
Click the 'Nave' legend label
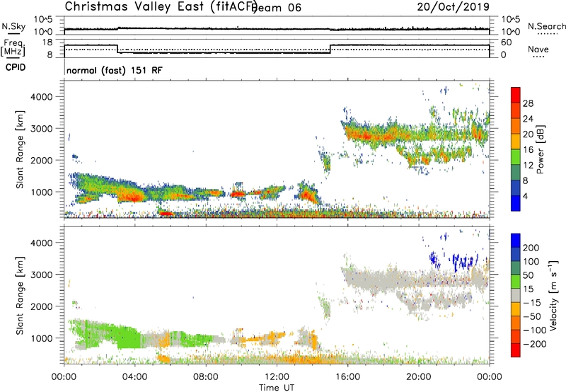tap(538, 49)
